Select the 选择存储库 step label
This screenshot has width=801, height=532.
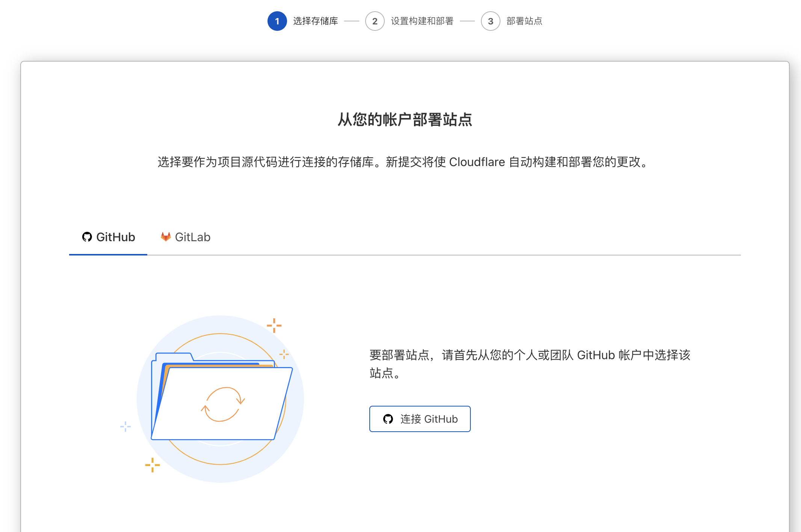point(316,21)
